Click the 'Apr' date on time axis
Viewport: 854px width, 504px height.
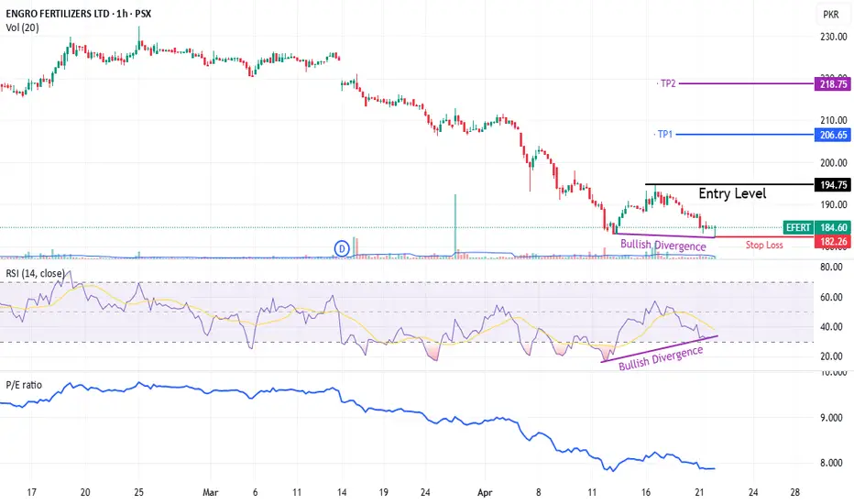pos(485,493)
